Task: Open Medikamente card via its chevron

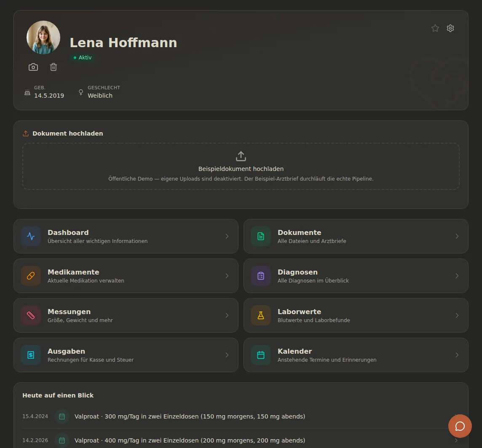Action: click(227, 276)
